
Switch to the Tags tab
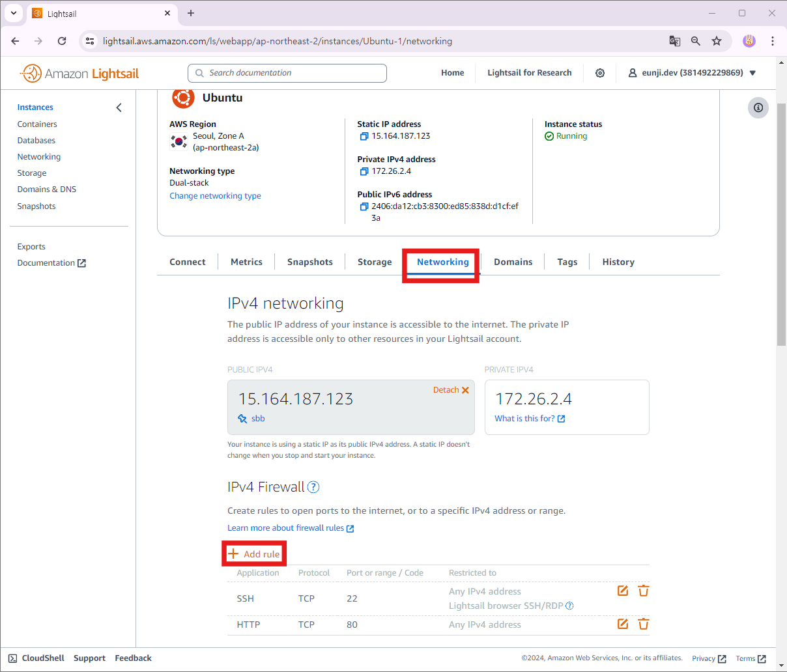pos(567,262)
